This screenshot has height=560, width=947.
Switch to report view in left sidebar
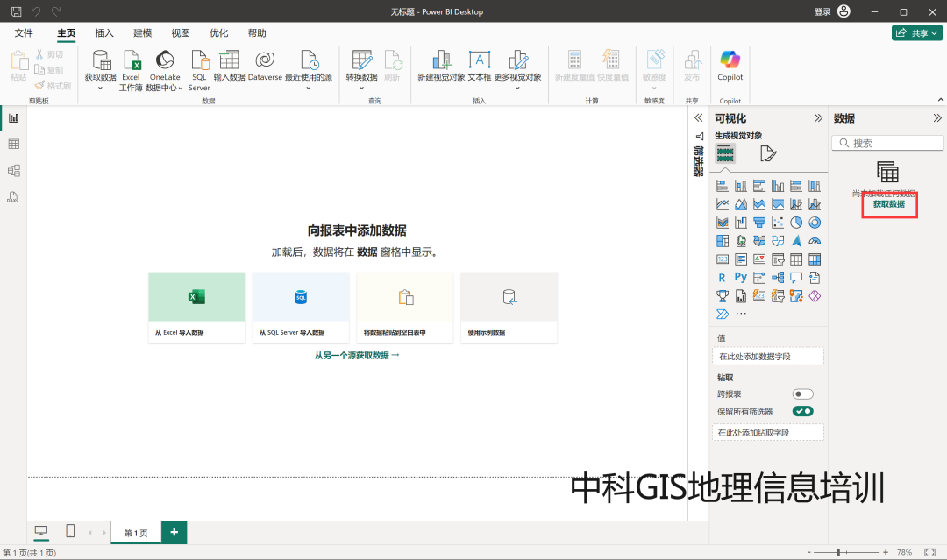pos(13,118)
